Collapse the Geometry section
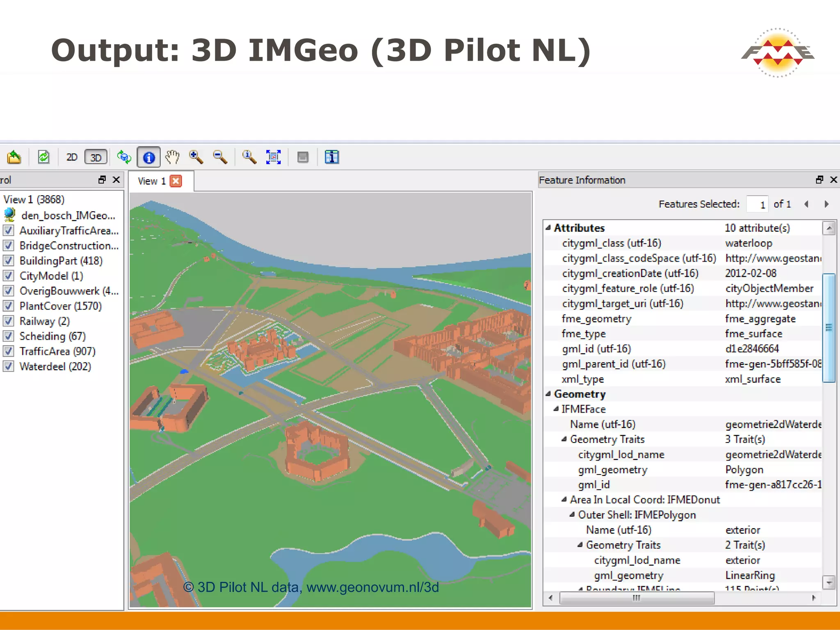The width and height of the screenshot is (840, 630). 548,394
